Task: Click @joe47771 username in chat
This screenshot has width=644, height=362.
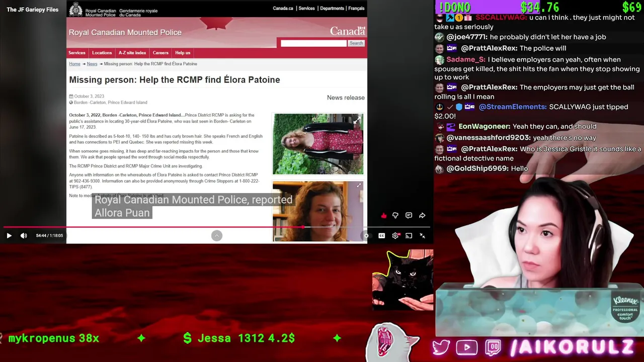Action: [x=467, y=37]
